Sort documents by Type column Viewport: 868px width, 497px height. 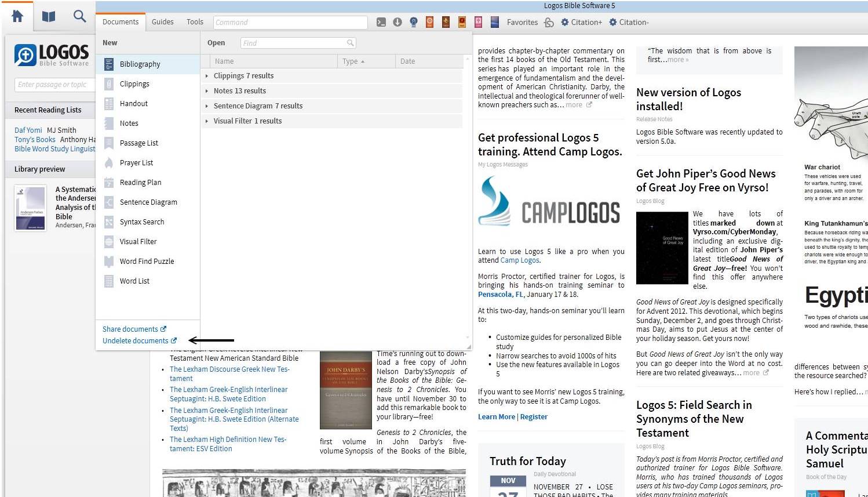tap(366, 61)
